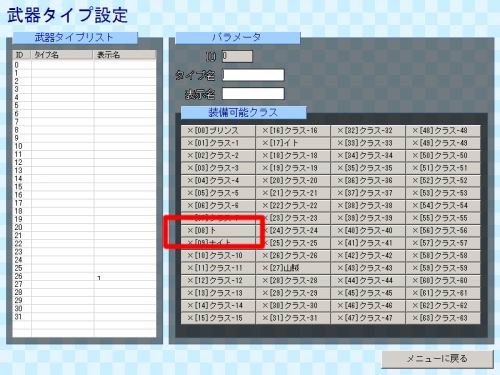Toggle class [50]クラス-50

443,156
